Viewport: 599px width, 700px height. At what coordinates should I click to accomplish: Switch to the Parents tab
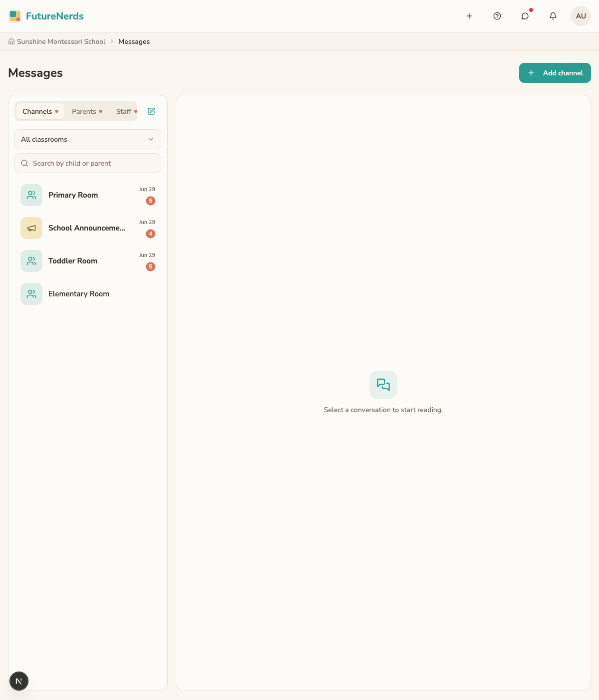87,111
